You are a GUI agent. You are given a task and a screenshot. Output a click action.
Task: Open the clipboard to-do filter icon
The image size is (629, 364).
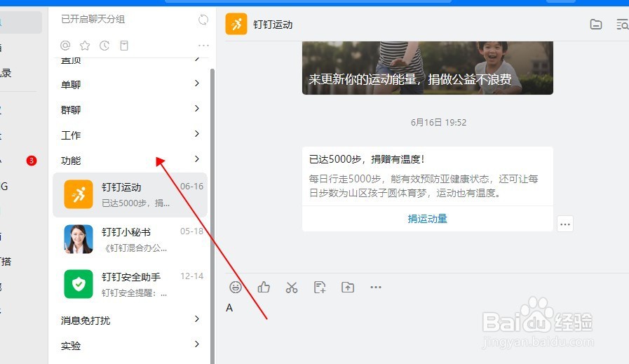124,46
